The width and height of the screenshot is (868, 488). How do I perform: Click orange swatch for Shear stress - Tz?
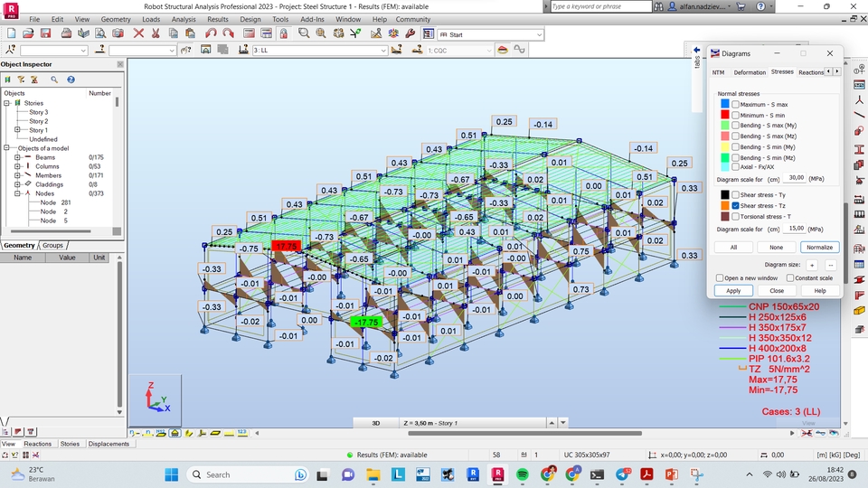pyautogui.click(x=724, y=205)
